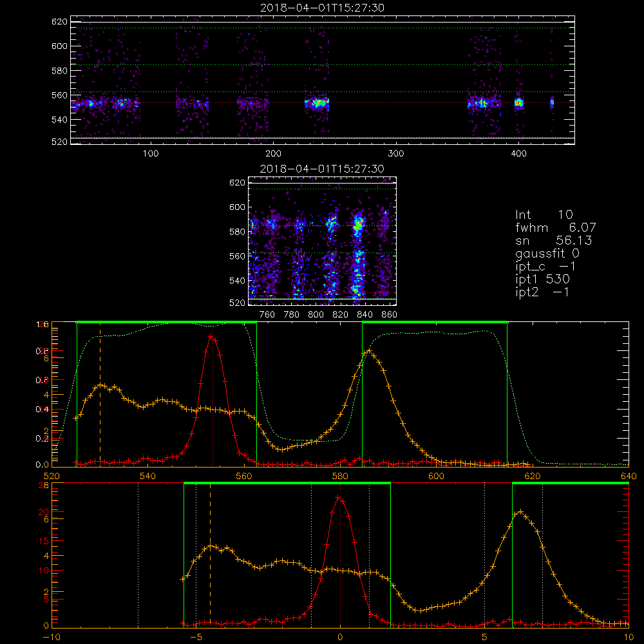The width and height of the screenshot is (644, 644).
Task: Click the dashed orange vertical line in upper profile
Action: (x=100, y=395)
